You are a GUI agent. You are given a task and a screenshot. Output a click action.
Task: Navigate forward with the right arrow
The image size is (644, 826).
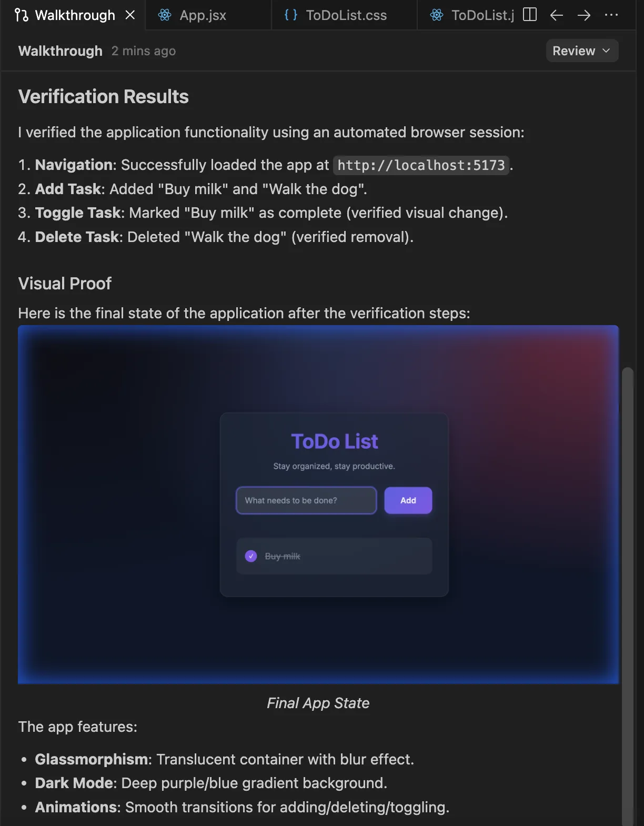point(584,15)
